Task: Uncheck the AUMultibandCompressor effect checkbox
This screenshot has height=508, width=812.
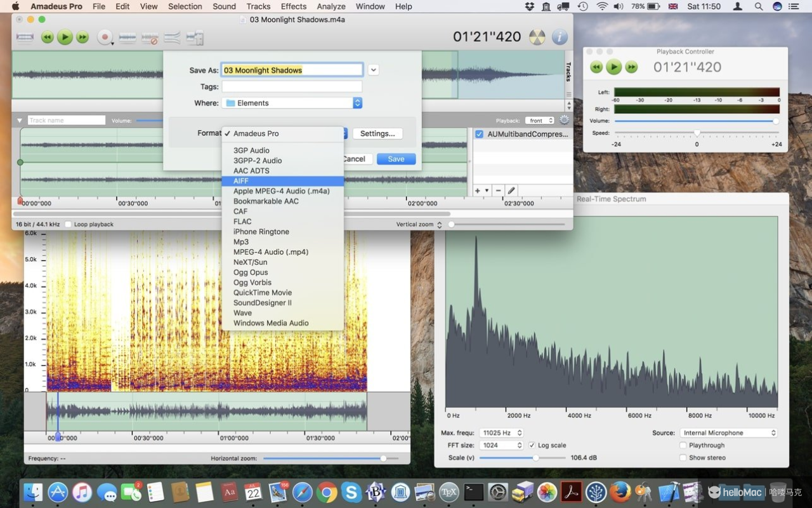Action: coord(479,134)
